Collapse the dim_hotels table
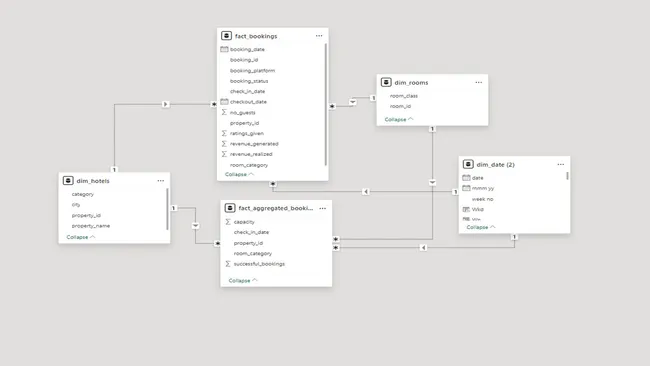This screenshot has width=650, height=366. click(81, 237)
